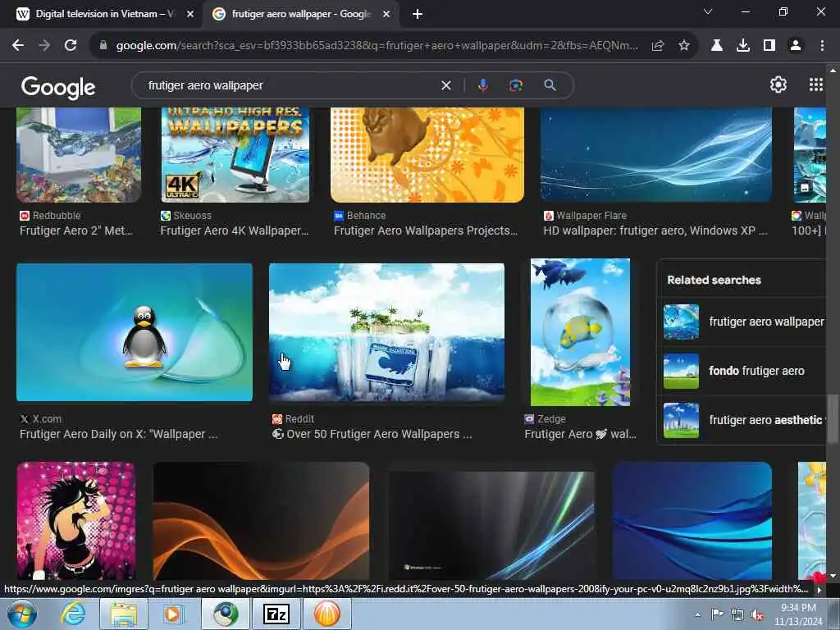Viewport: 840px width, 630px height.
Task: Go forward with the browser forward arrow
Action: pyautogui.click(x=44, y=46)
